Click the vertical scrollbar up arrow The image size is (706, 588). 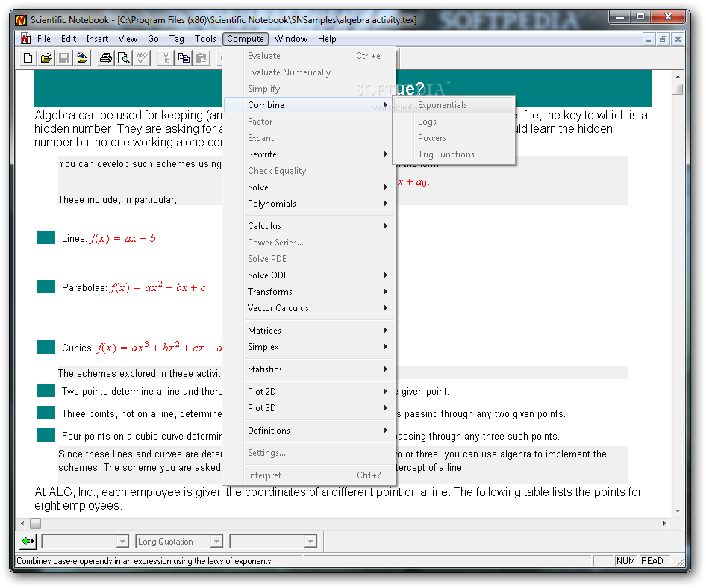tap(677, 77)
